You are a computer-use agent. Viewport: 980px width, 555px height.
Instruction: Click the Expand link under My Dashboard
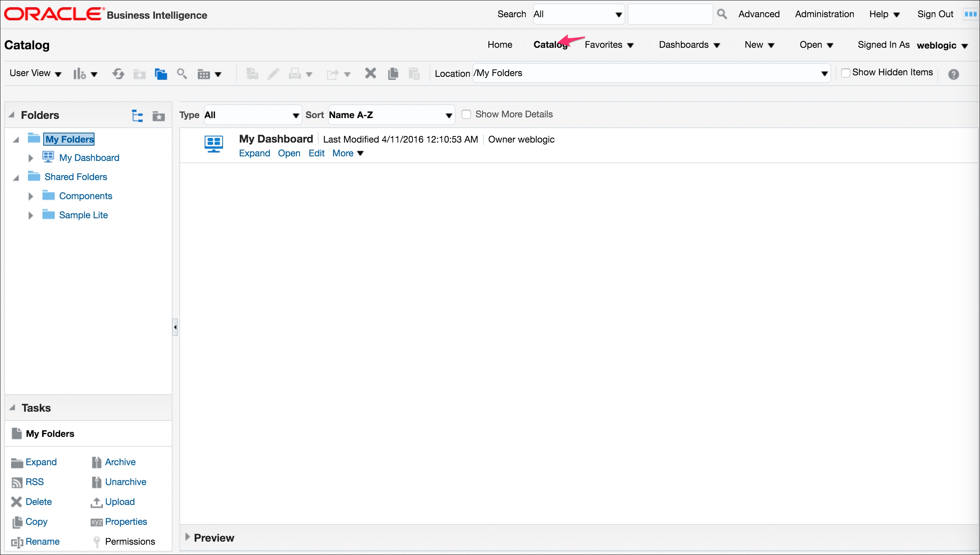[x=254, y=153]
